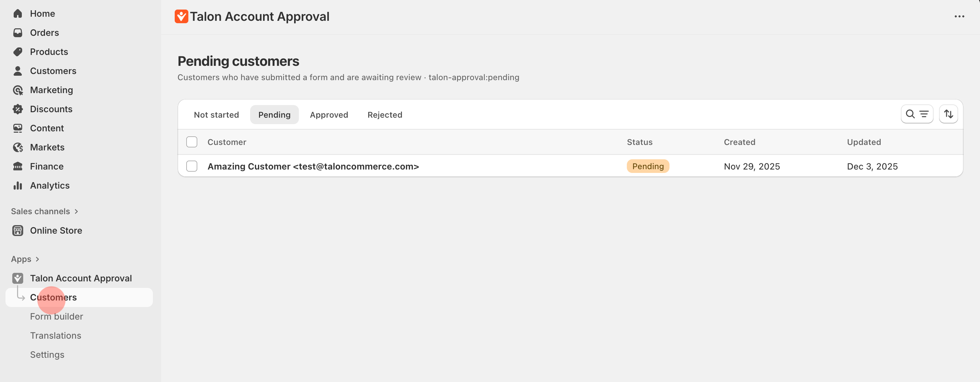Open the Marketing section icon
The height and width of the screenshot is (382, 980).
[x=18, y=90]
